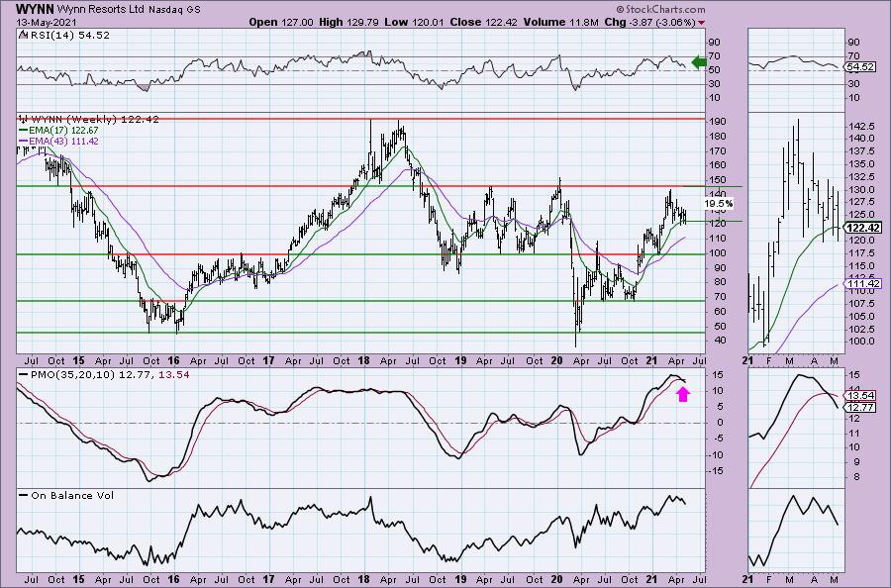Click the WYNN ticker symbol in the header
Image resolution: width=891 pixels, height=588 pixels.
[x=36, y=9]
